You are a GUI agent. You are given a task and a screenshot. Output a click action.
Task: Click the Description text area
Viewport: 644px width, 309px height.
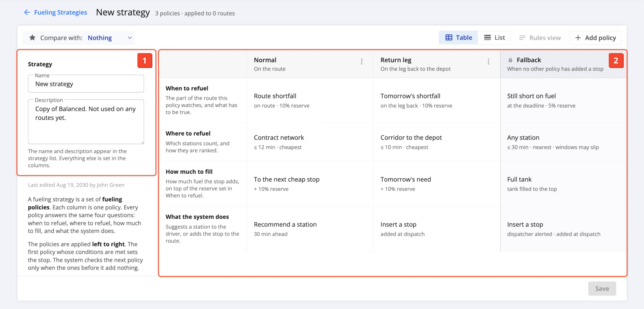[86, 122]
